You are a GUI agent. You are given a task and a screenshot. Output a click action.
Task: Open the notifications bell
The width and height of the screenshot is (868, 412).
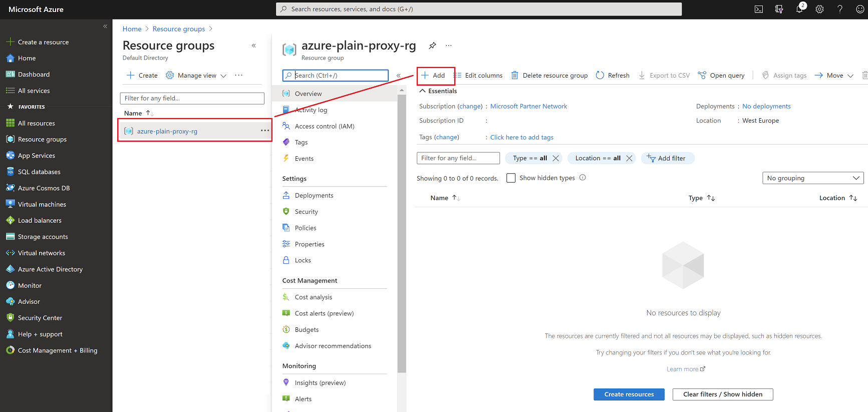pos(799,9)
